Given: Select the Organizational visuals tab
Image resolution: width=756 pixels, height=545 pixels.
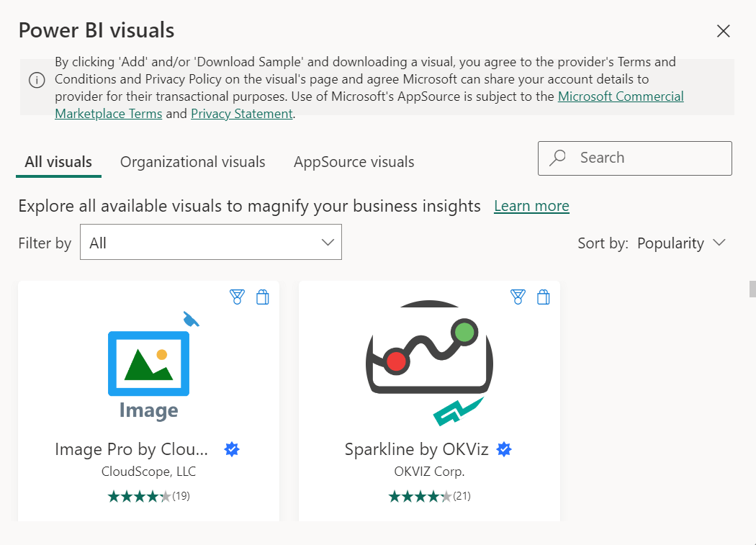Looking at the screenshot, I should [192, 162].
